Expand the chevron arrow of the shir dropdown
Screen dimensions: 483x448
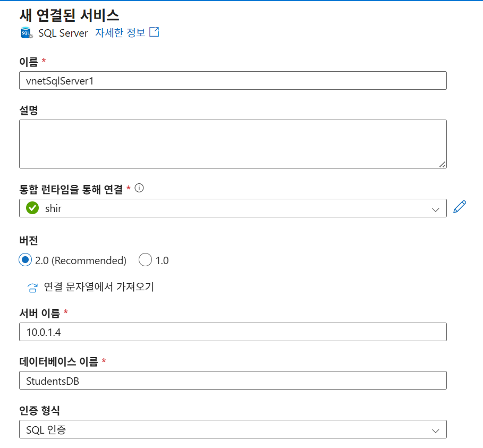[x=436, y=209]
